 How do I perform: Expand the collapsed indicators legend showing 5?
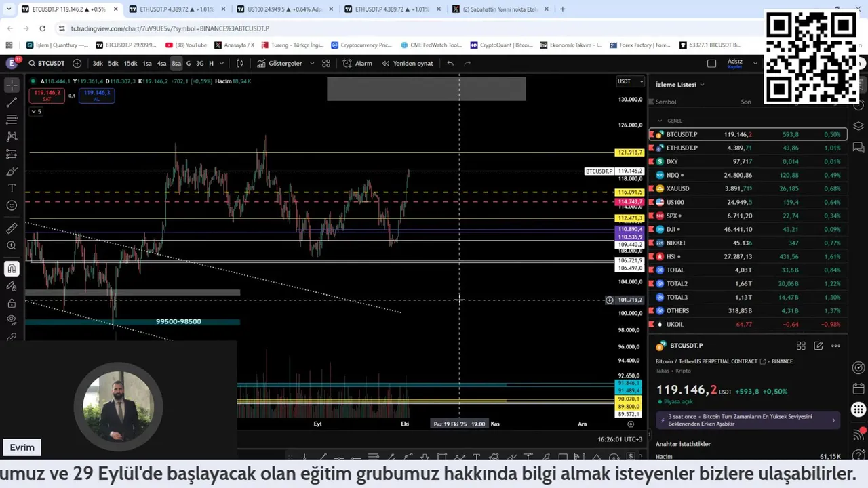click(x=36, y=111)
